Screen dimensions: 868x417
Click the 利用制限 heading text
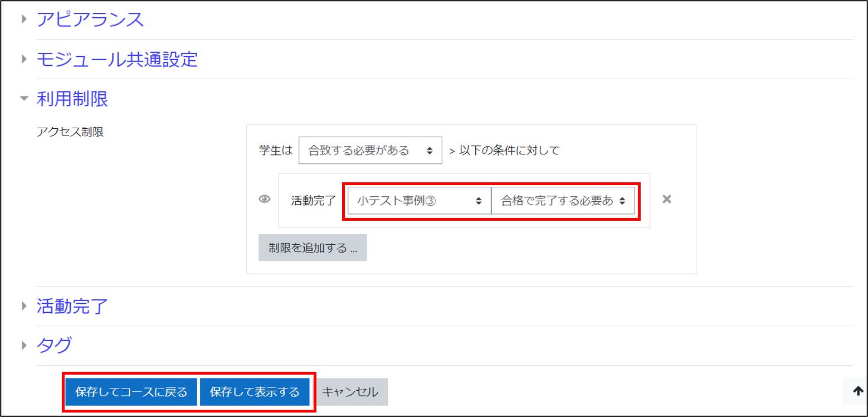pyautogui.click(x=72, y=99)
